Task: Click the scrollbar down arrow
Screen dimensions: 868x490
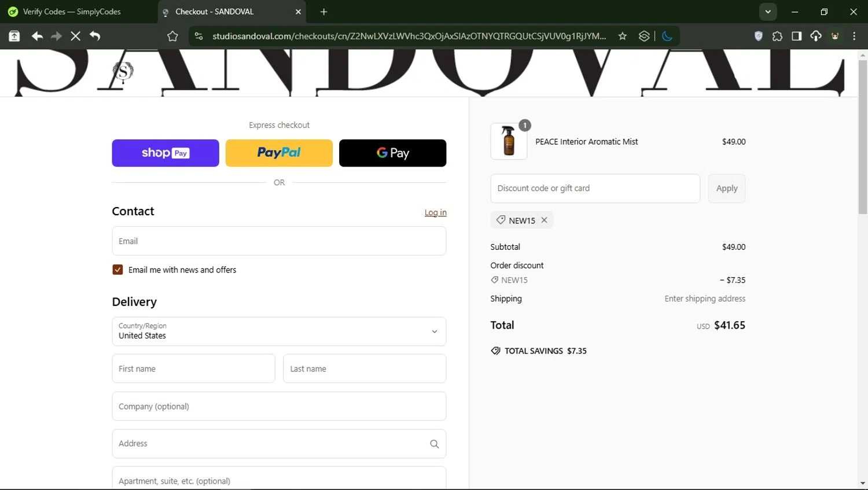Action: click(x=863, y=484)
